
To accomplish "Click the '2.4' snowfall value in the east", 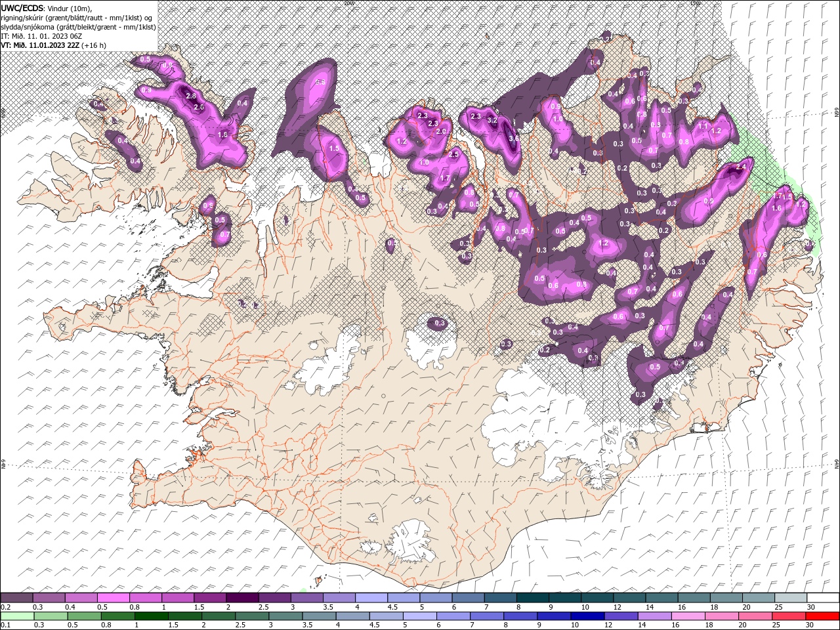I will click(x=742, y=168).
